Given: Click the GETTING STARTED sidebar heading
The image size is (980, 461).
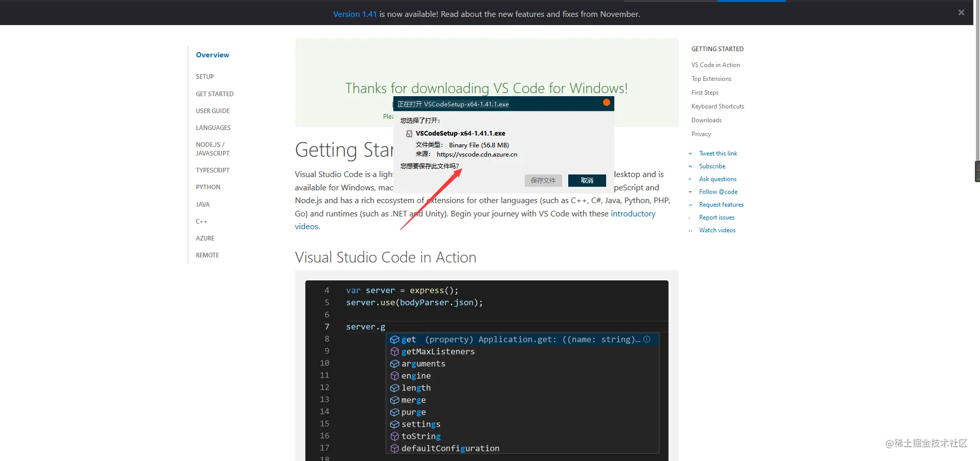Looking at the screenshot, I should click(717, 49).
